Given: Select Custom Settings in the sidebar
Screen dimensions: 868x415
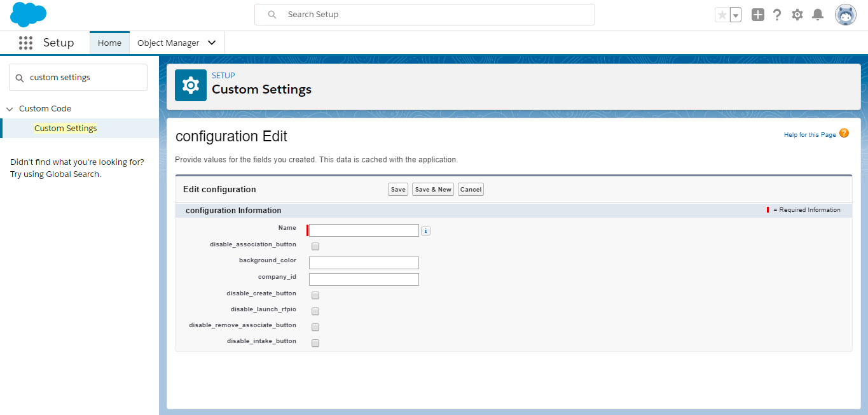Looking at the screenshot, I should tap(65, 128).
